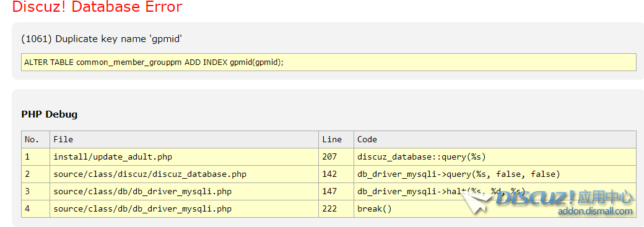Select the discuz_database::query(%s) code cell
Viewport: 644px width, 227px height.
pyautogui.click(x=495, y=157)
